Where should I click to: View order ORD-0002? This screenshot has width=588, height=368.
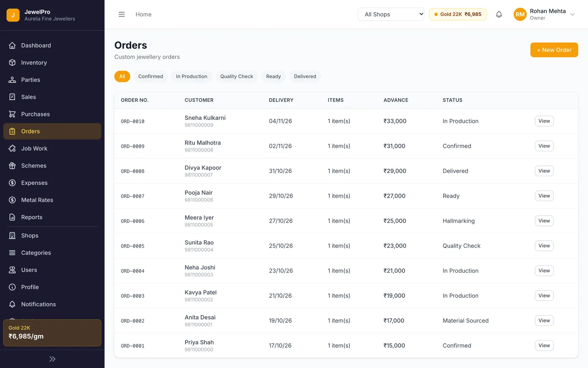pyautogui.click(x=544, y=321)
